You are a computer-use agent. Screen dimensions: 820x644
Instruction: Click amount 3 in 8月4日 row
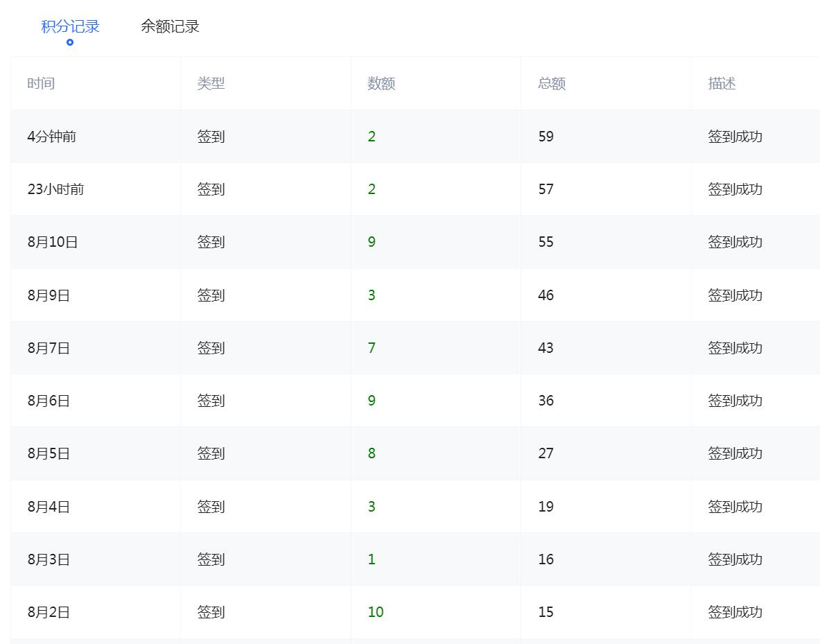click(372, 507)
